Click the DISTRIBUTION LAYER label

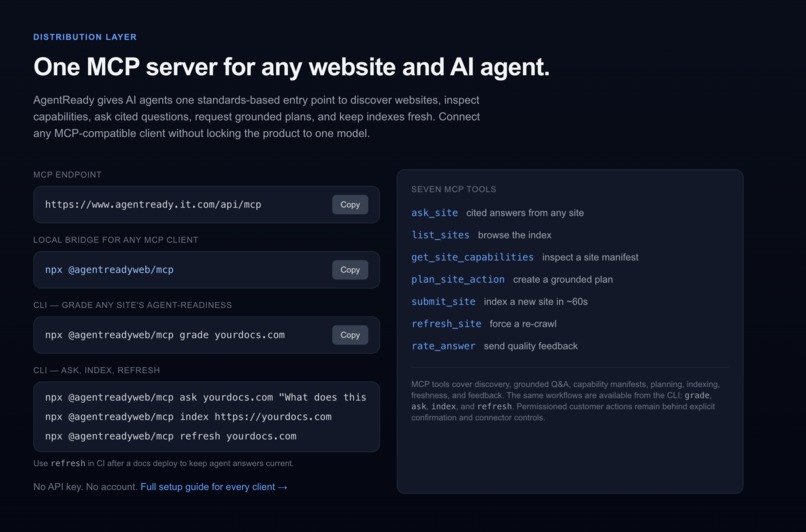pyautogui.click(x=85, y=37)
